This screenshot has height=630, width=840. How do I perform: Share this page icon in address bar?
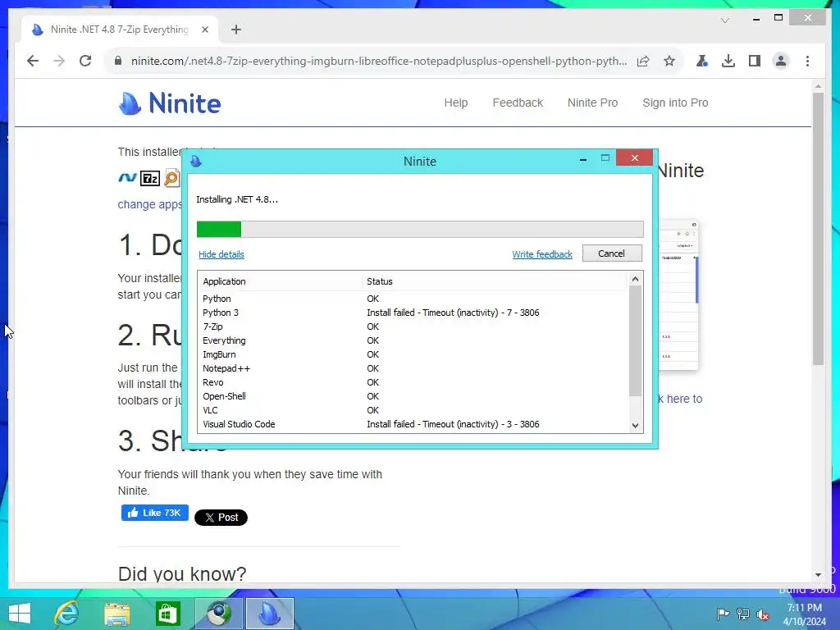click(x=643, y=61)
